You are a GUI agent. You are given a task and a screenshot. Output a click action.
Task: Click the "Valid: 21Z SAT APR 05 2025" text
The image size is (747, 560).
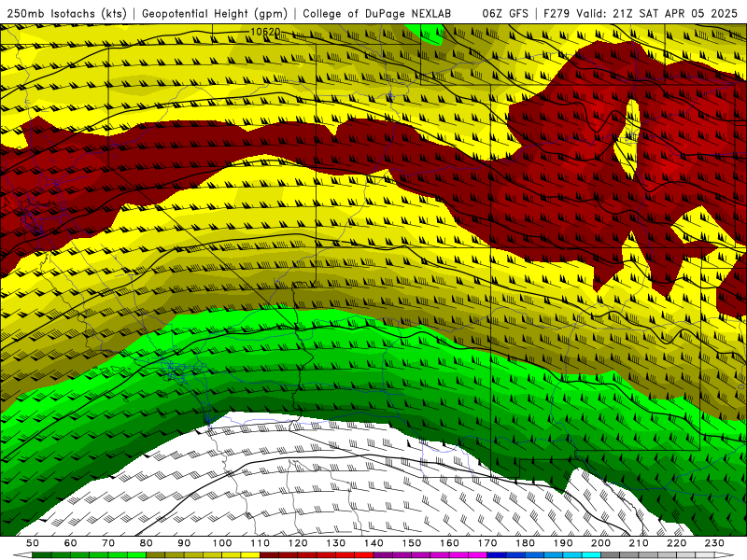[656, 14]
